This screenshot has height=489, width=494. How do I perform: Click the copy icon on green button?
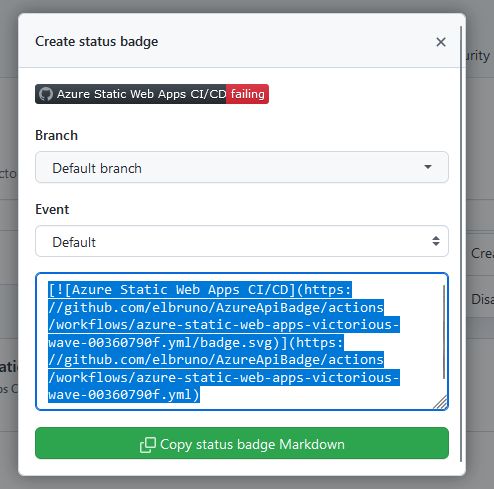point(148,445)
